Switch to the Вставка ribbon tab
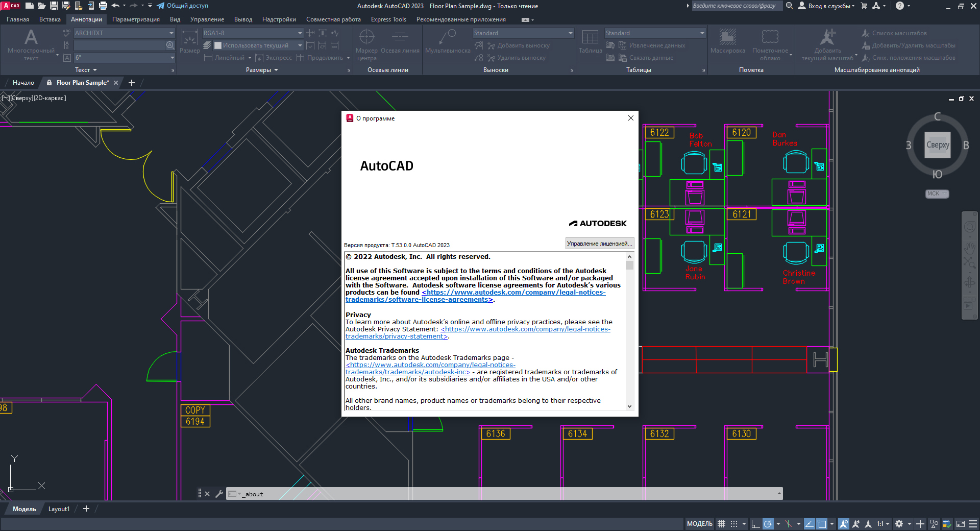Viewport: 980px width, 531px height. (50, 19)
